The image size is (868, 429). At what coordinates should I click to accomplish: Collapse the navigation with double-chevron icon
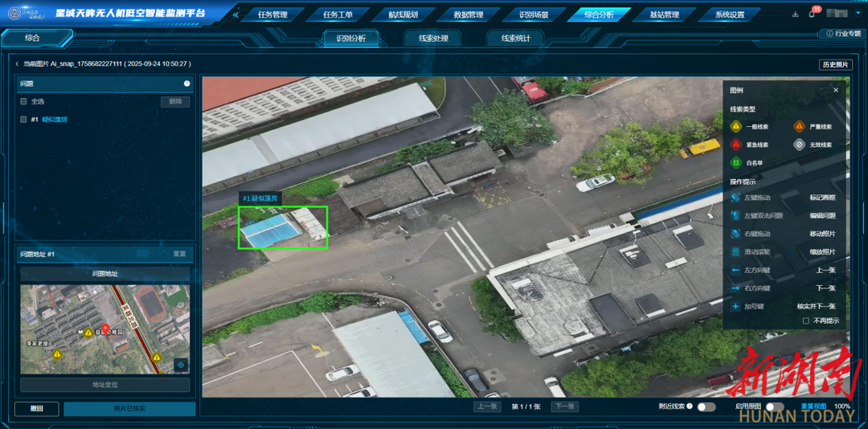tap(235, 14)
